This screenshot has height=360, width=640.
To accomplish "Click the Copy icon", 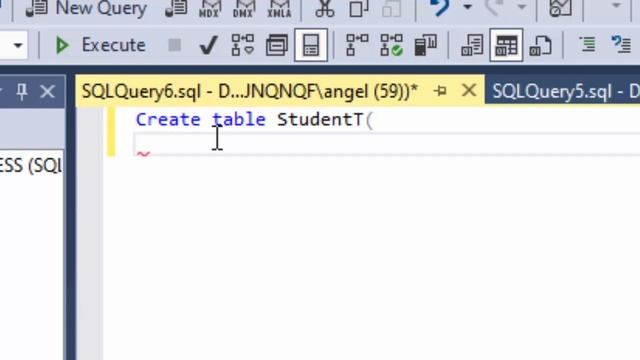I will (x=358, y=8).
